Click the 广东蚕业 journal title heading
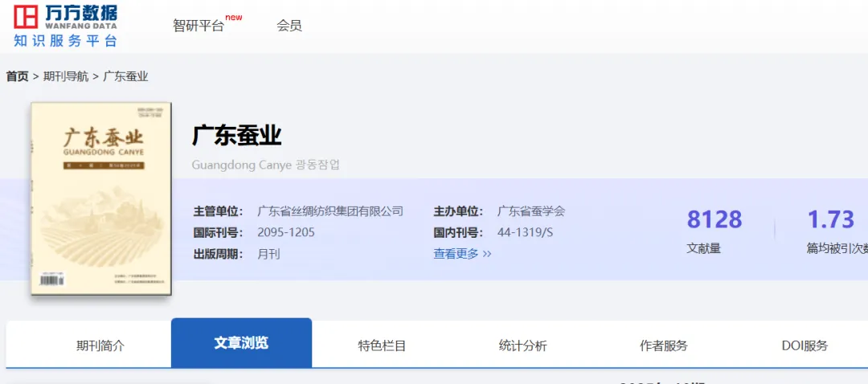This screenshot has height=384, width=868. click(237, 136)
